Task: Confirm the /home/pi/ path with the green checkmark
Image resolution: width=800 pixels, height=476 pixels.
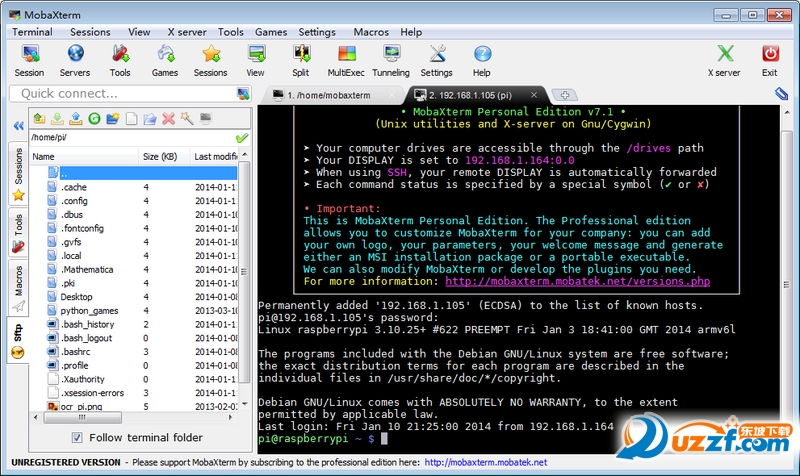Action: [x=241, y=138]
